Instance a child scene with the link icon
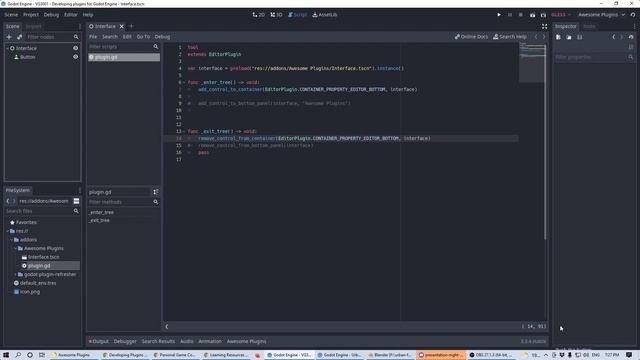The width and height of the screenshot is (640, 360). point(19,37)
